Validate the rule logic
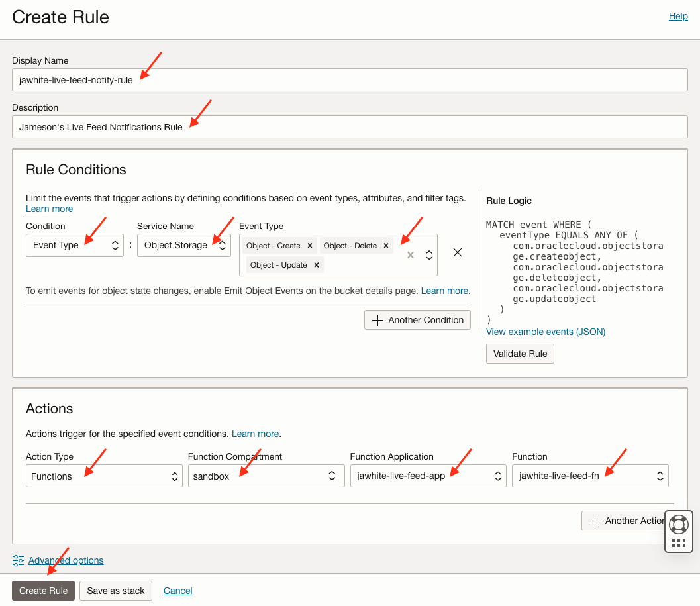Screen dimensions: 700x606 click(x=520, y=353)
